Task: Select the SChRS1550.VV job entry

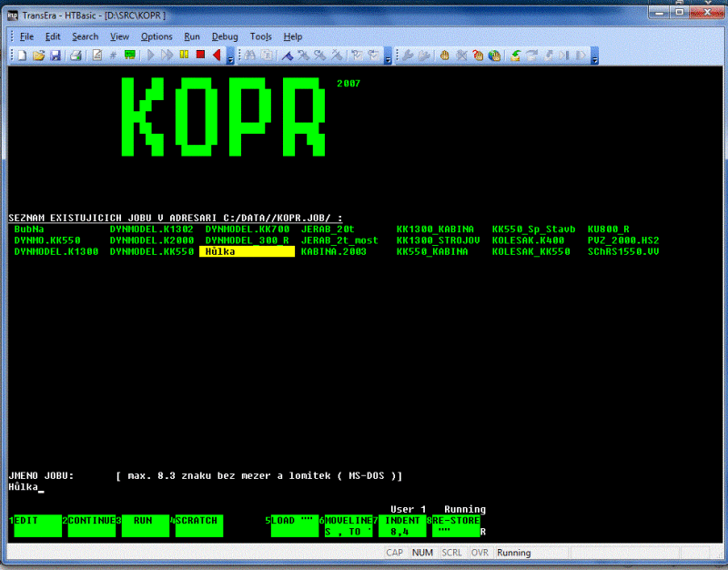Action: coord(623,252)
